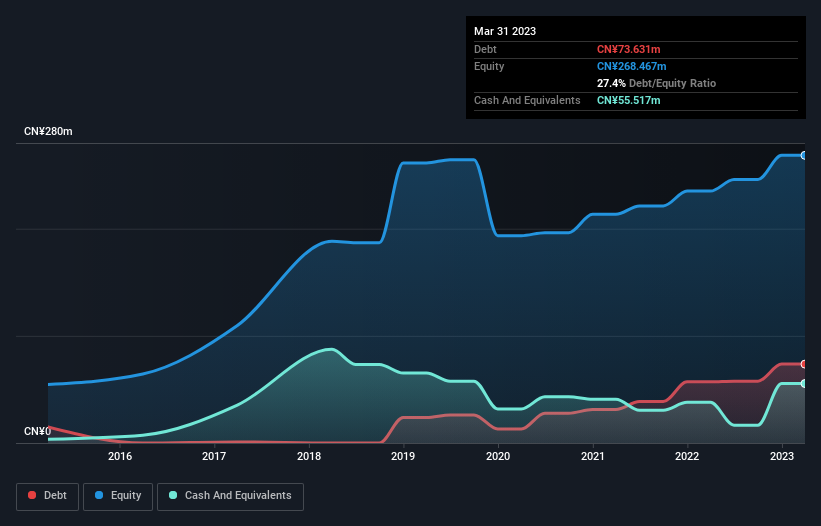Image resolution: width=821 pixels, height=526 pixels.
Task: Toggle Cash And Equivalents legend button
Action: (x=230, y=496)
